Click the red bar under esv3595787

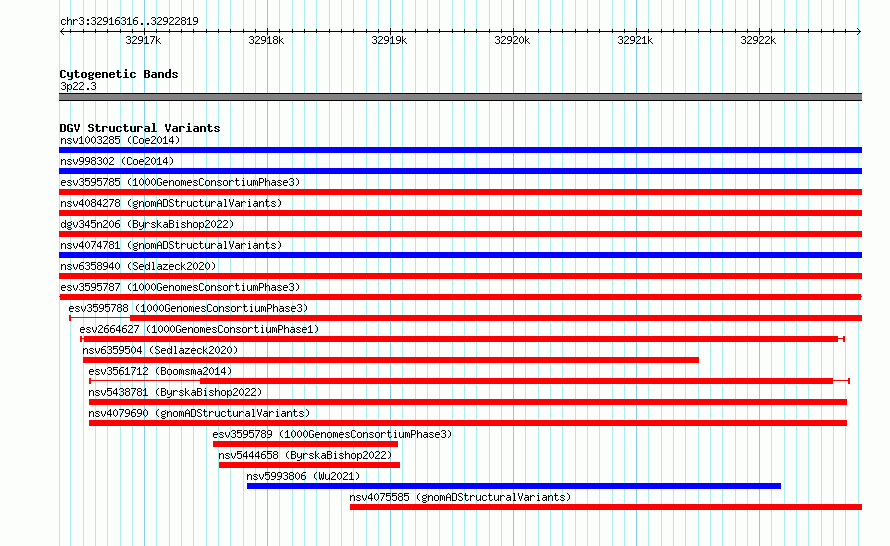coord(460,297)
